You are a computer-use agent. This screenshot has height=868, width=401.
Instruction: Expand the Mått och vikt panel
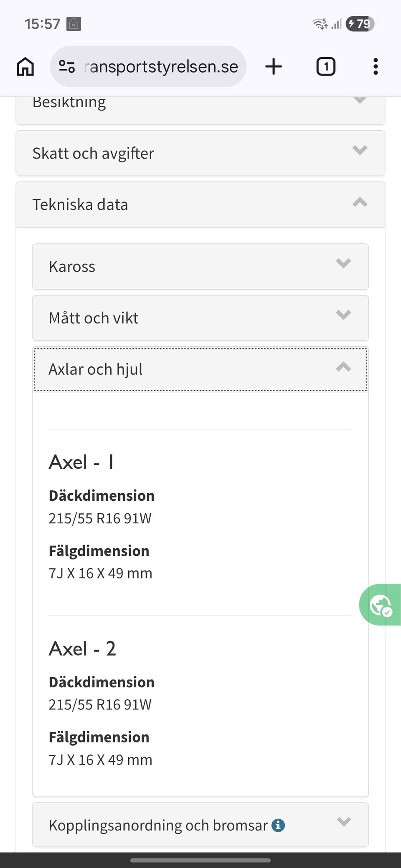(200, 318)
